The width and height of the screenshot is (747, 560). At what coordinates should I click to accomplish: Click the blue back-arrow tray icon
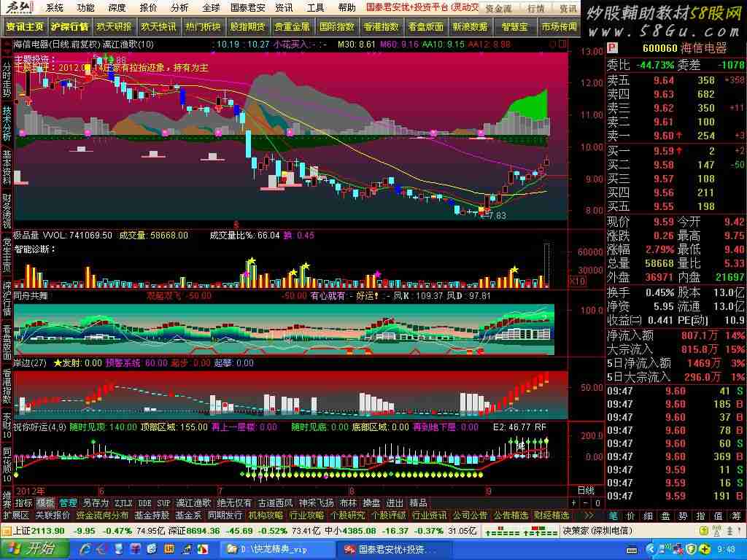tap(651, 550)
